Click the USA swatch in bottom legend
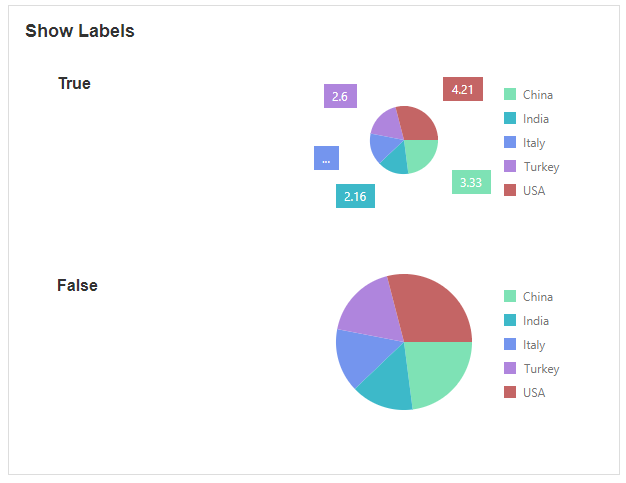The height and width of the screenshot is (483, 626). tap(510, 393)
